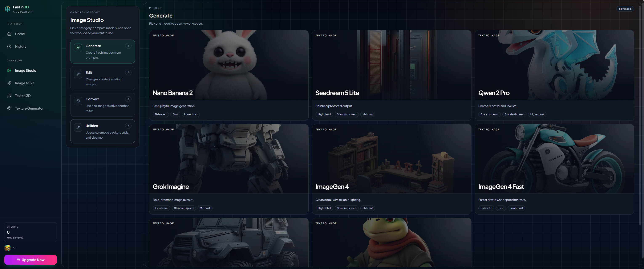Open the turtle character model thumbnail
This screenshot has width=644, height=269.
[x=392, y=242]
